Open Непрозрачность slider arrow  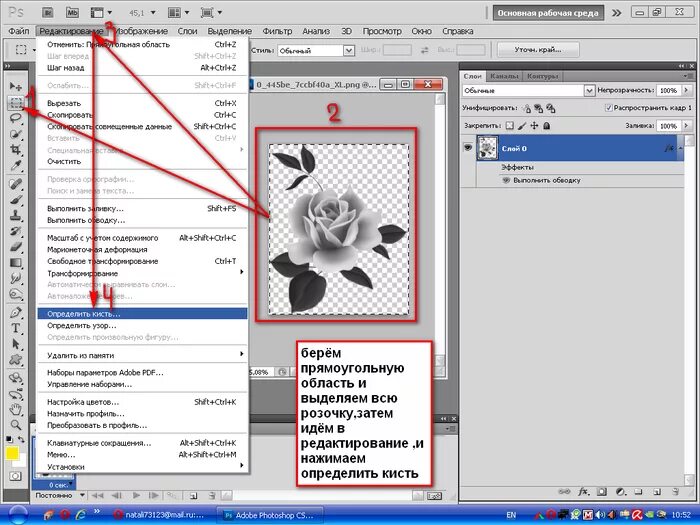click(x=686, y=90)
